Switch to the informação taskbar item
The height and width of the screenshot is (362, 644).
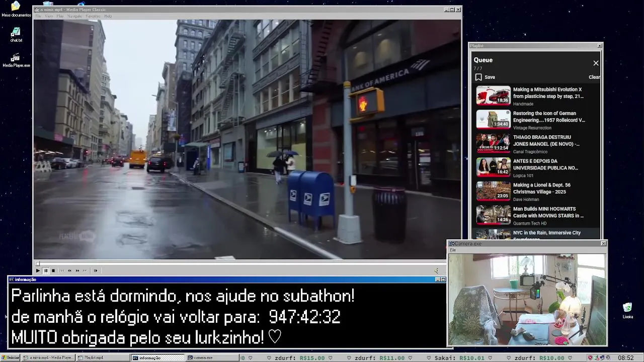click(157, 357)
